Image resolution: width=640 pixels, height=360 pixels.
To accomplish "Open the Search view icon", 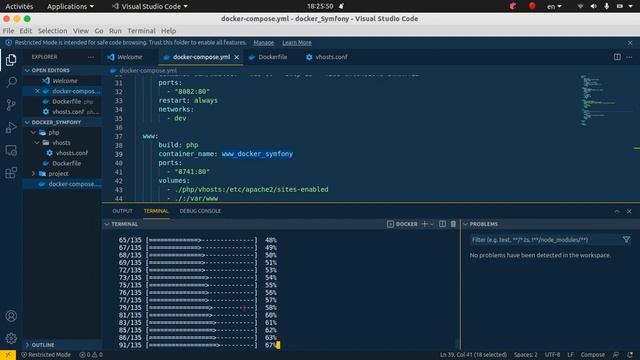I will click(x=11, y=82).
